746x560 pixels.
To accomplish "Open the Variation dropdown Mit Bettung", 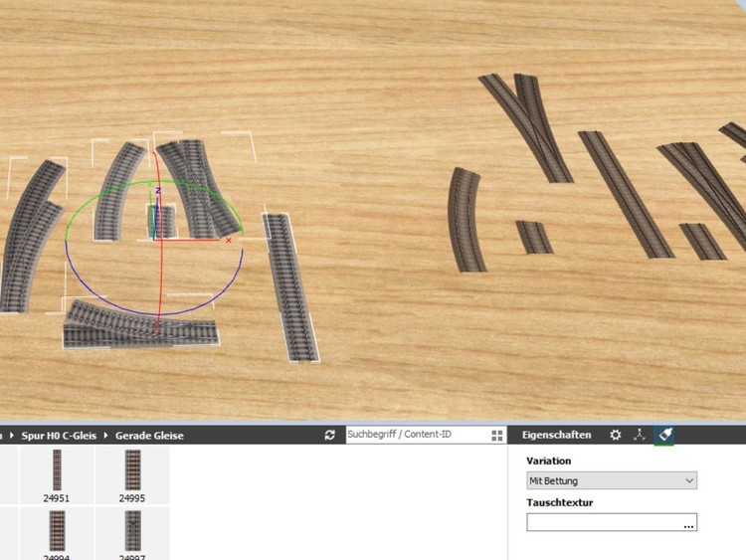I will (x=612, y=480).
